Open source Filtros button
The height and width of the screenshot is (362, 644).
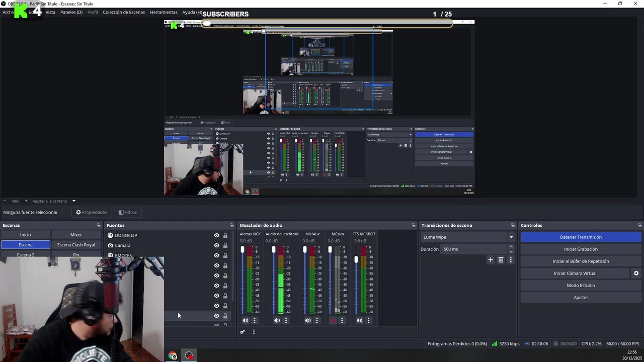(127, 212)
